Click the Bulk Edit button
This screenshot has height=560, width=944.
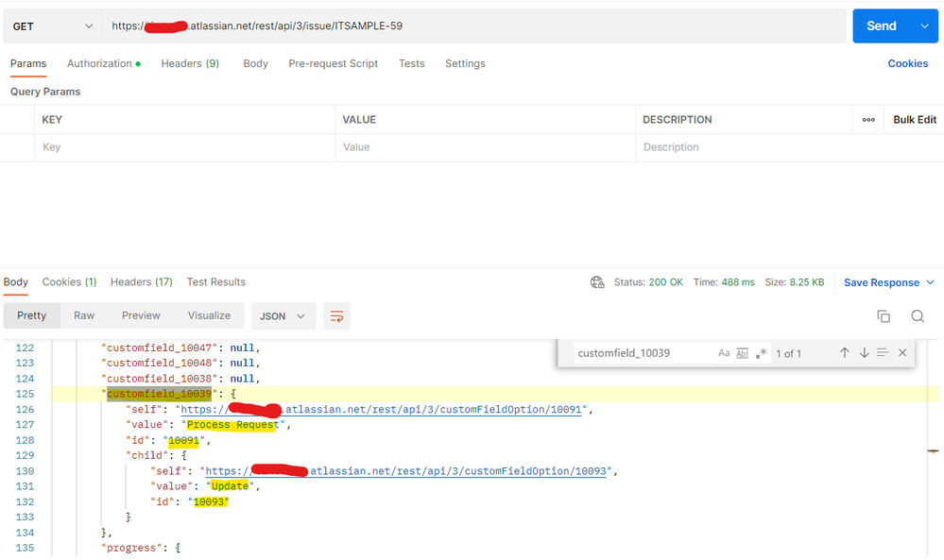pos(915,120)
